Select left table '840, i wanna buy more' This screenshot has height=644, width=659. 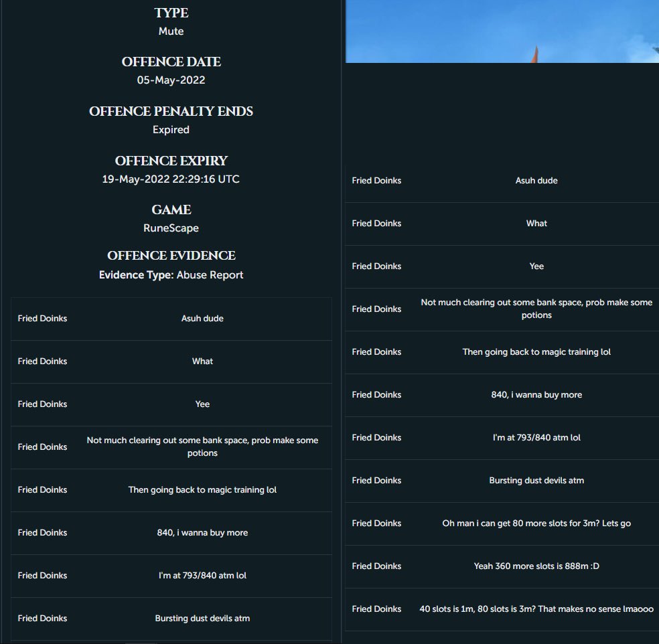tap(202, 533)
